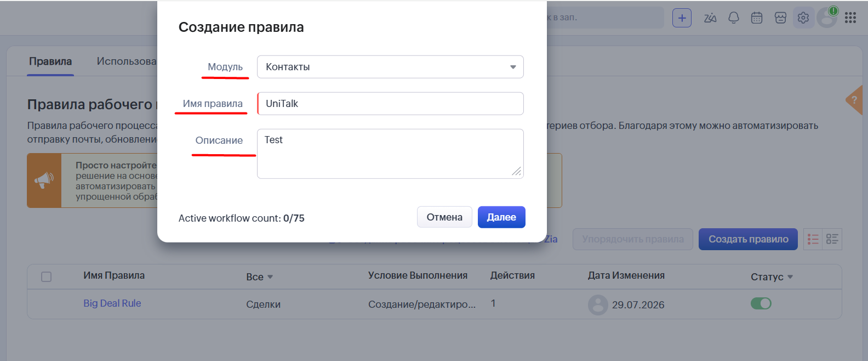The image size is (868, 361).
Task: Switch to the red list view icon
Action: (813, 239)
